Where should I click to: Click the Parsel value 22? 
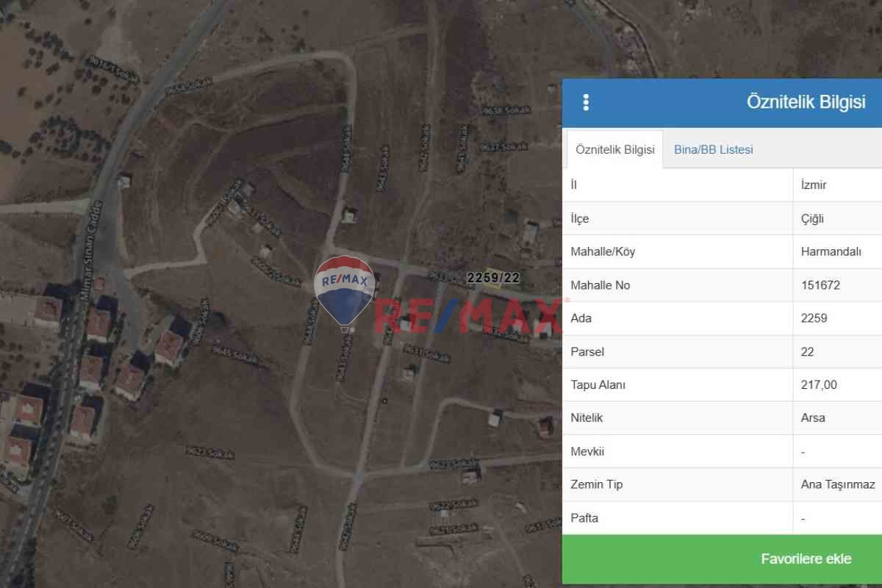pyautogui.click(x=807, y=351)
